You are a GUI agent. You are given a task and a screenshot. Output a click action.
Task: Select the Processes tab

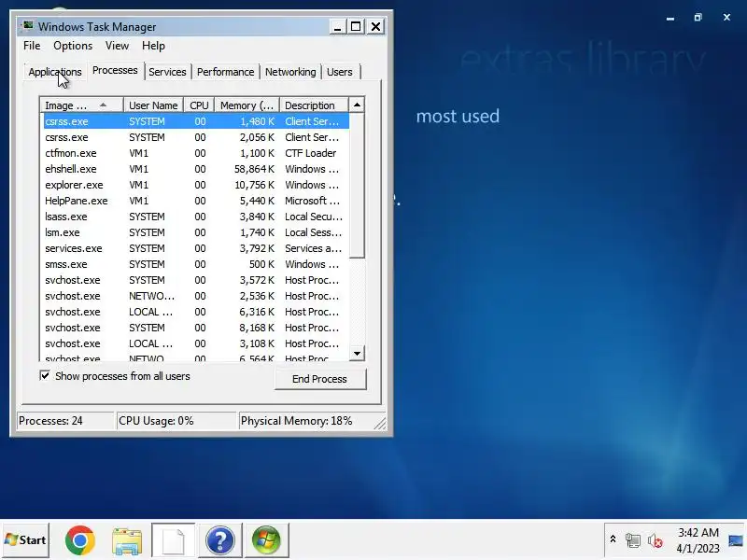coord(115,71)
